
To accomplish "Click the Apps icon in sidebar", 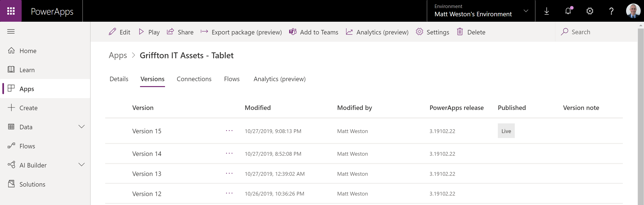I will tap(11, 88).
